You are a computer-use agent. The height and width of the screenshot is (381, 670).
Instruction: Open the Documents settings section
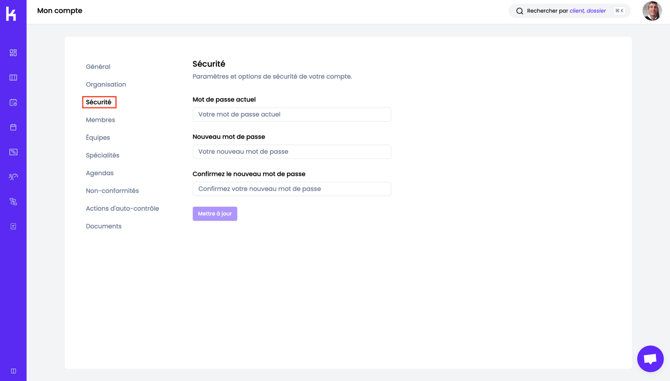[x=103, y=226]
